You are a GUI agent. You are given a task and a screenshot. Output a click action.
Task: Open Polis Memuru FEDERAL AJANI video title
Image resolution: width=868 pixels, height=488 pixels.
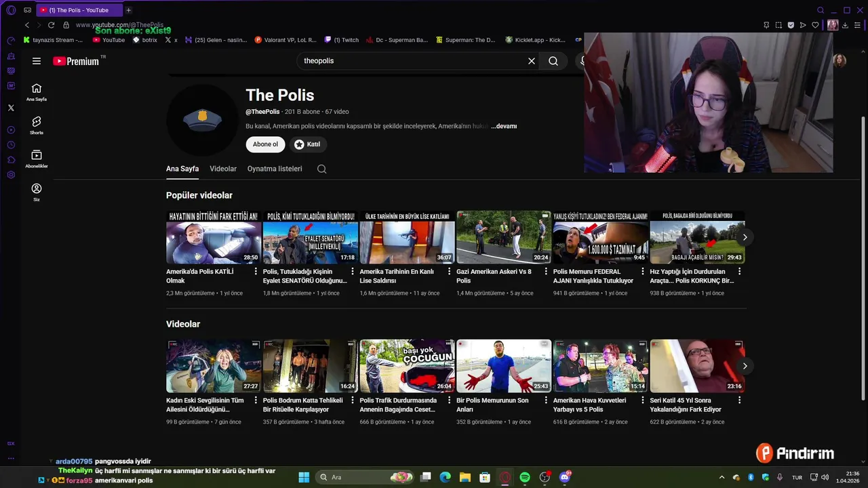pos(593,276)
